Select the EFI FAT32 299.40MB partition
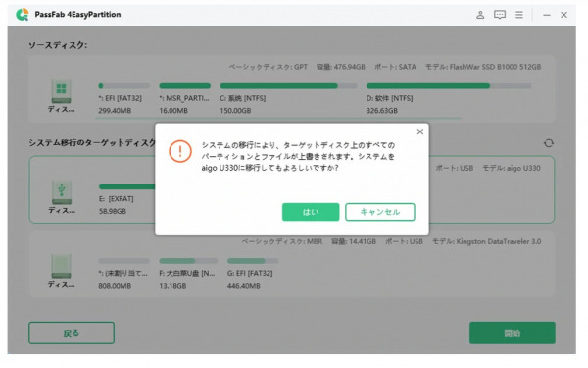Image resolution: width=588 pixels, height=368 pixels. click(x=123, y=98)
